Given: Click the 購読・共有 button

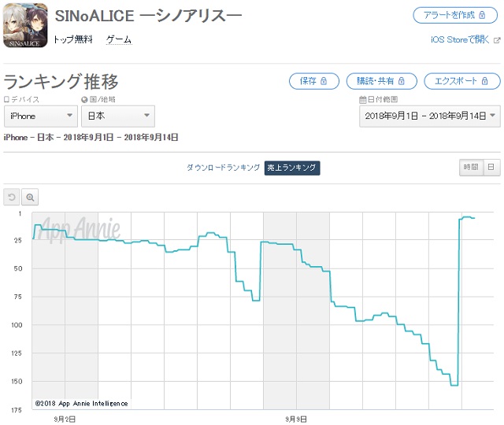Looking at the screenshot, I should click(x=381, y=81).
